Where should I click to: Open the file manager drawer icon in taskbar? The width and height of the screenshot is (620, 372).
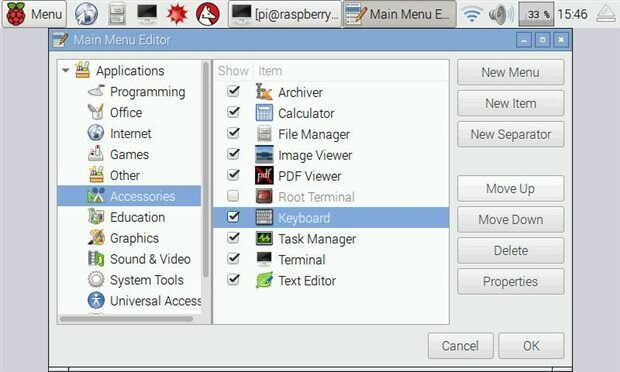117,14
